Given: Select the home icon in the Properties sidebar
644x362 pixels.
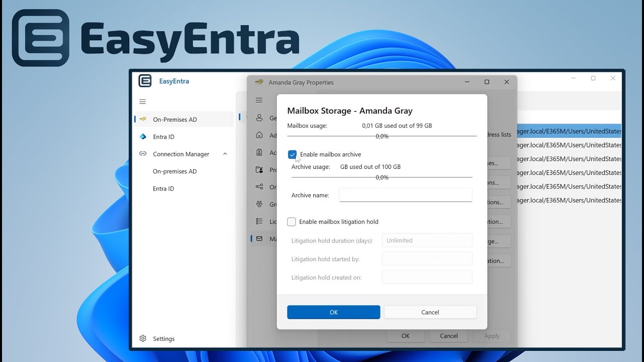Looking at the screenshot, I should click(x=259, y=135).
